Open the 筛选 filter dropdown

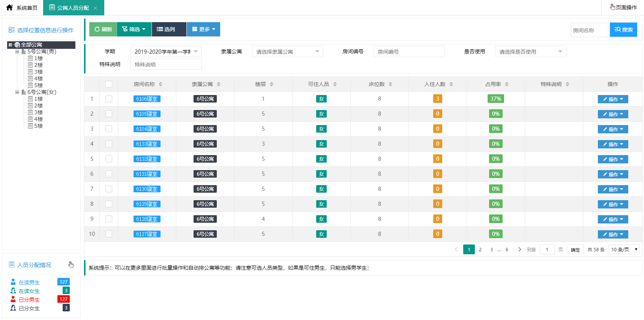(134, 29)
